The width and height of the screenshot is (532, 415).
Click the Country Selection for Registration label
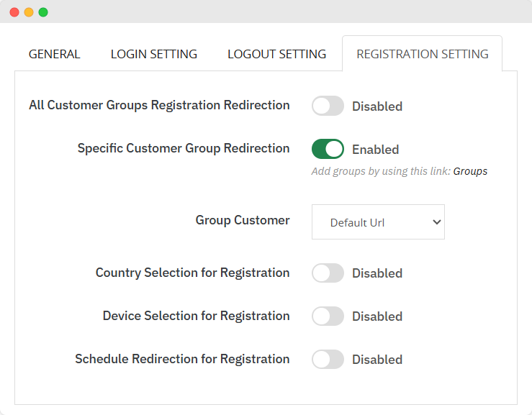point(192,273)
